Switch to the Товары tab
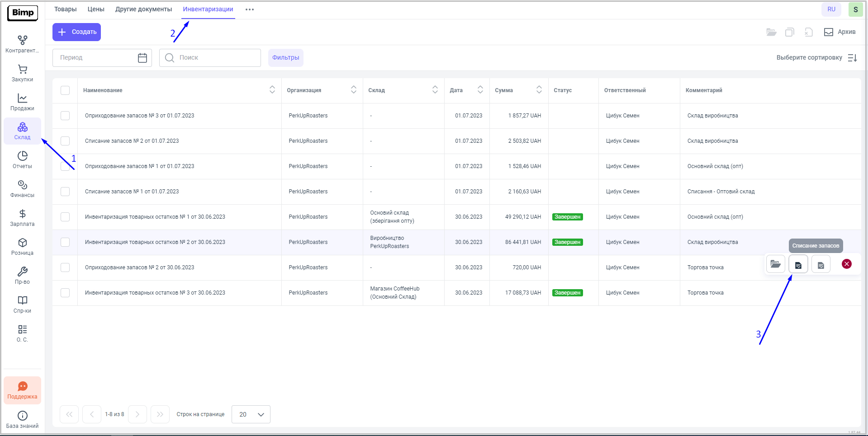Screen dimensions: 868x436 [x=65, y=9]
